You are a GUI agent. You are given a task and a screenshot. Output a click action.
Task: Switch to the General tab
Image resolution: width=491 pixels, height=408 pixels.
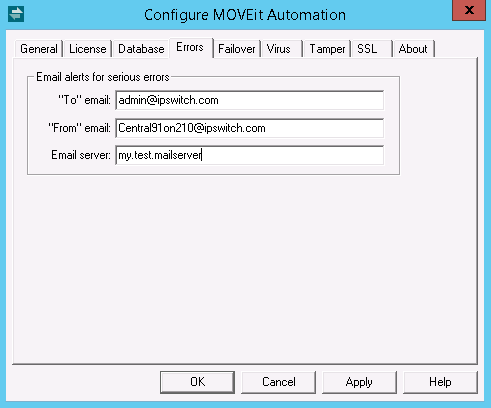tap(39, 49)
